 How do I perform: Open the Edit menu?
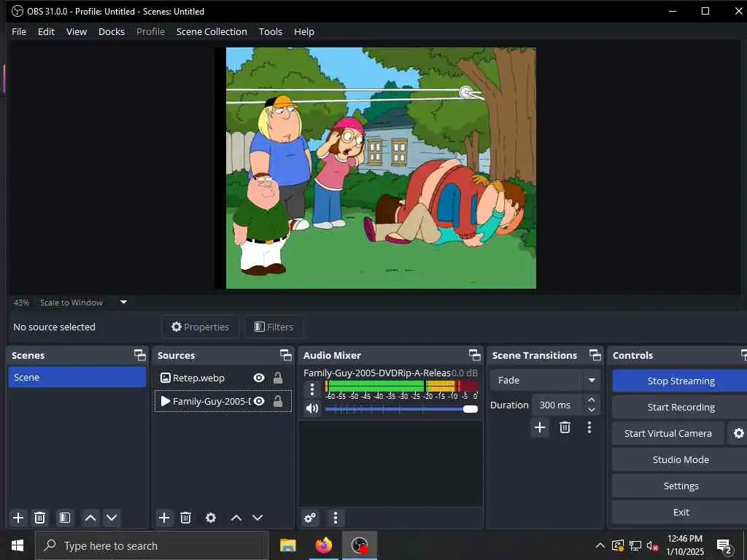pos(46,31)
